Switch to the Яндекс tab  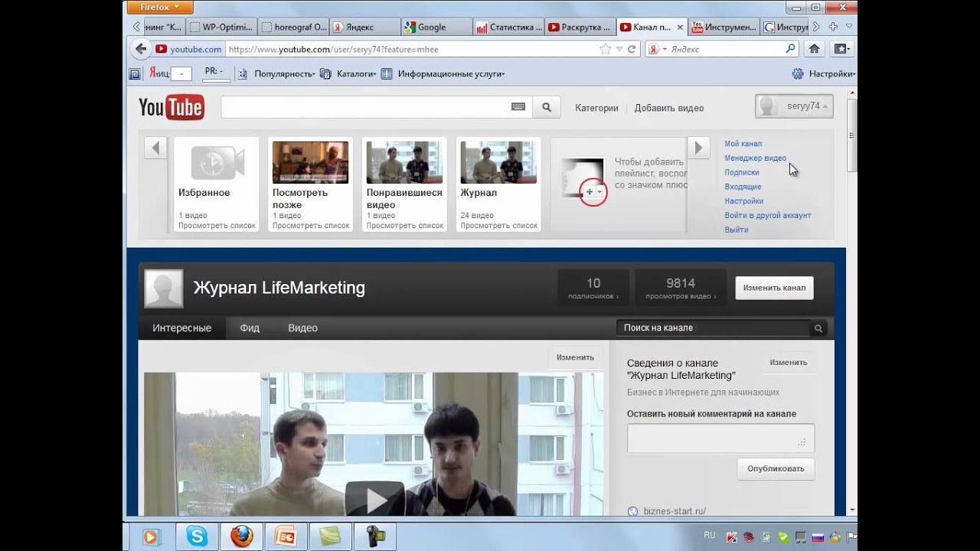point(365,27)
